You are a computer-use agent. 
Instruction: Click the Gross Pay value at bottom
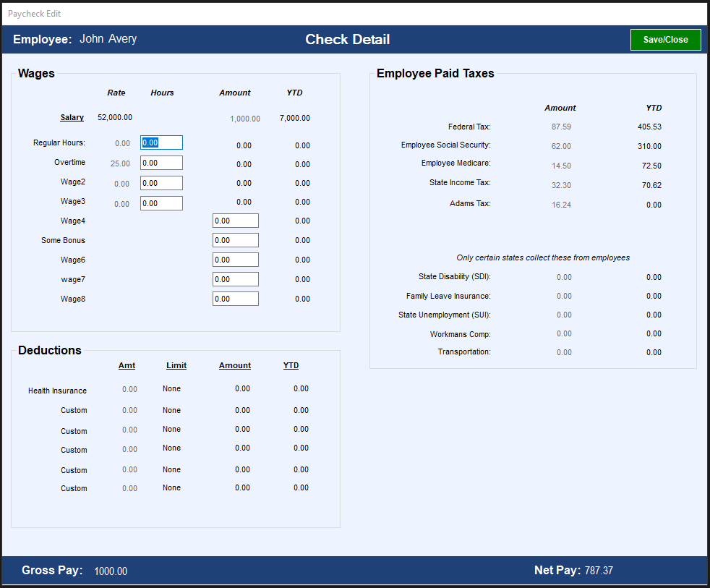pyautogui.click(x=110, y=571)
